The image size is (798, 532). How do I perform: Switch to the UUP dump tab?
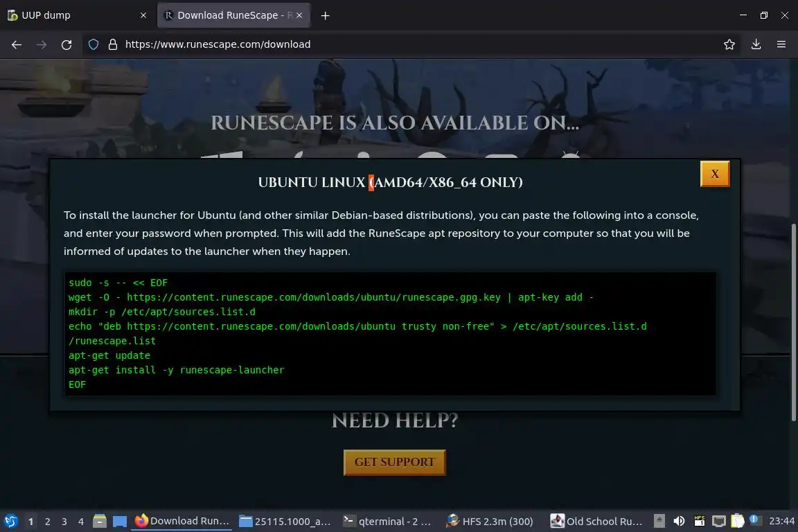[76, 15]
